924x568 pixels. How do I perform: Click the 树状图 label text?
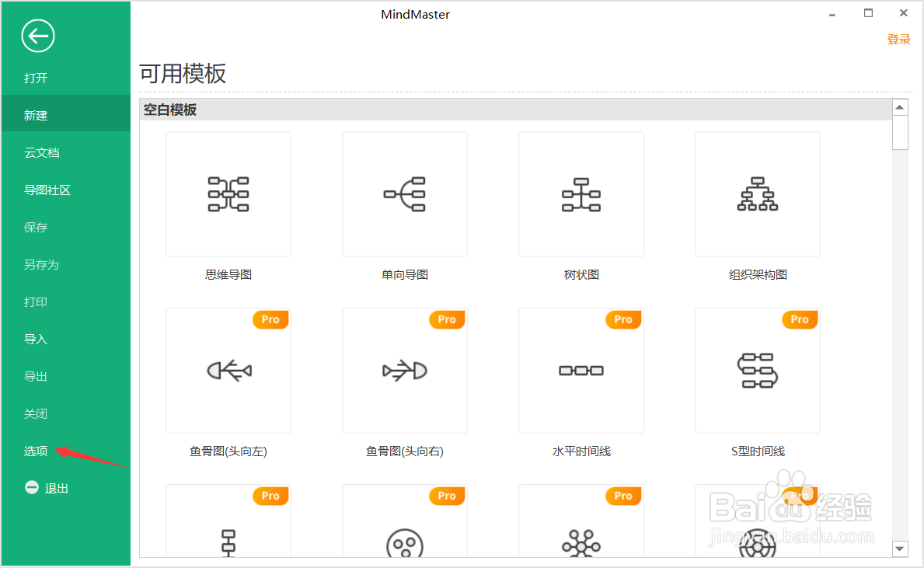pyautogui.click(x=581, y=274)
